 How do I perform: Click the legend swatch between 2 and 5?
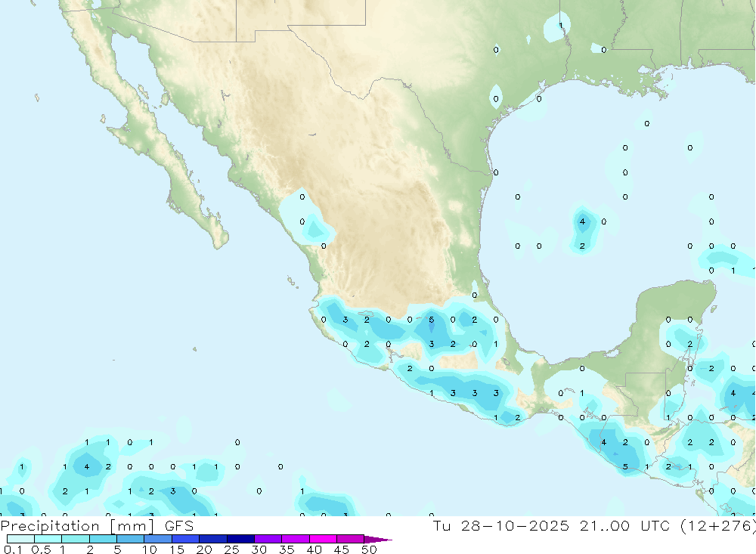click(103, 539)
